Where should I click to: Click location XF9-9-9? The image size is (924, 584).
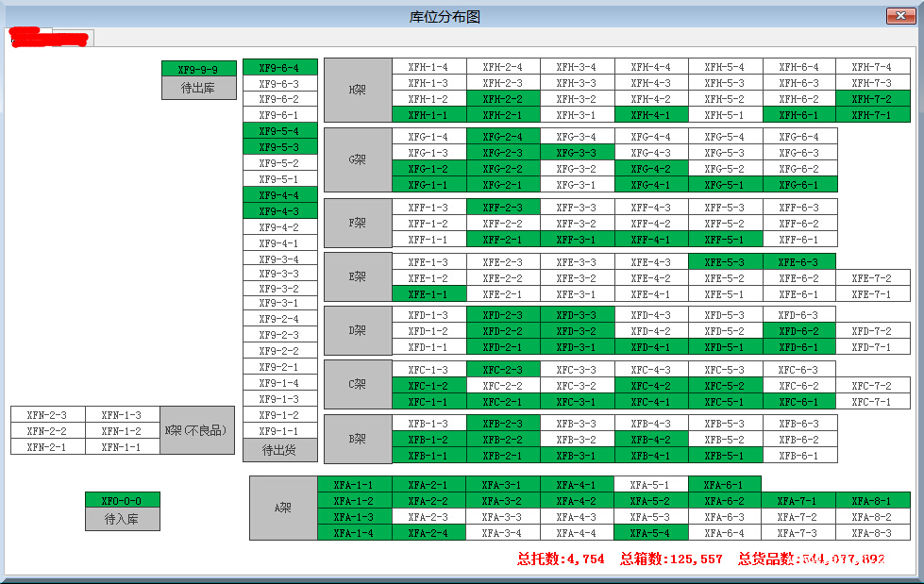[x=198, y=69]
